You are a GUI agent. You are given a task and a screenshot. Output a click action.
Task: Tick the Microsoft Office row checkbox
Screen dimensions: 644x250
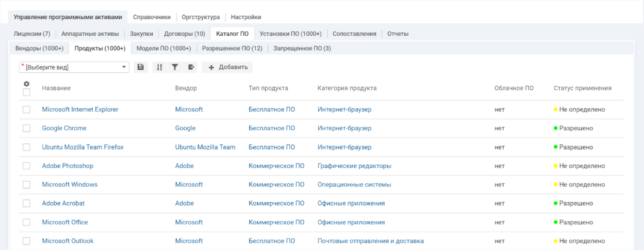(x=26, y=222)
